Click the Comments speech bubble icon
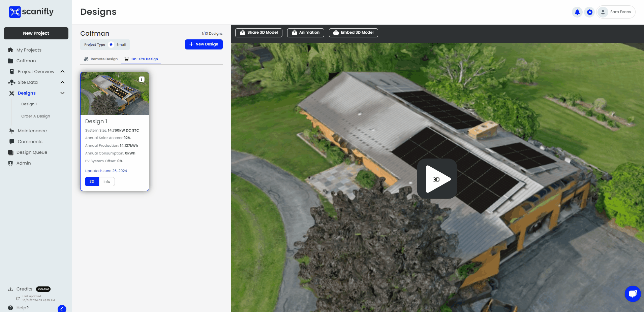The width and height of the screenshot is (644, 312). [11, 141]
